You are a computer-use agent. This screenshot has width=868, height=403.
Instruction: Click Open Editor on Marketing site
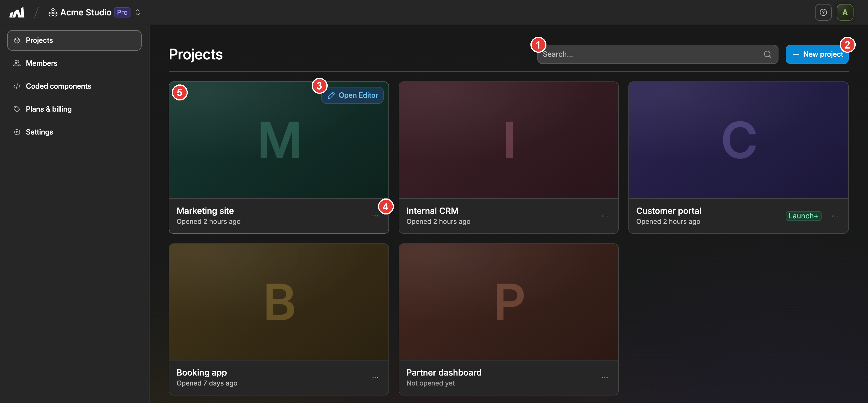coord(352,95)
